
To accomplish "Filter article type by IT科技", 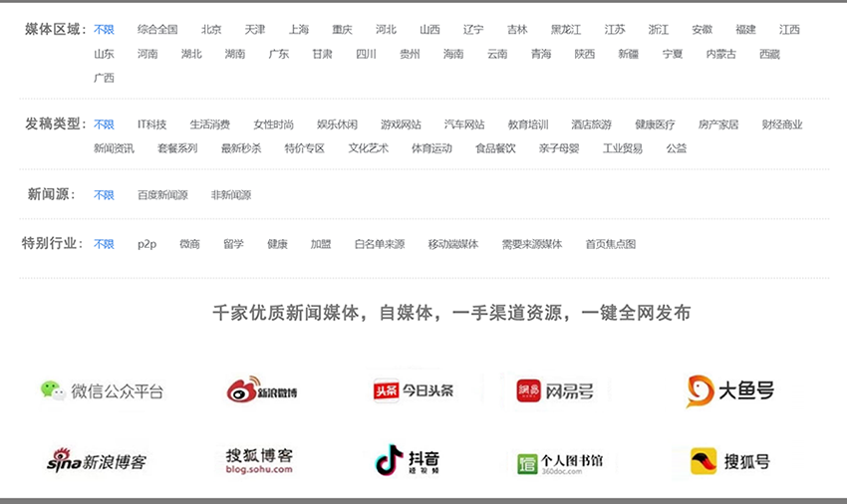I will point(151,125).
